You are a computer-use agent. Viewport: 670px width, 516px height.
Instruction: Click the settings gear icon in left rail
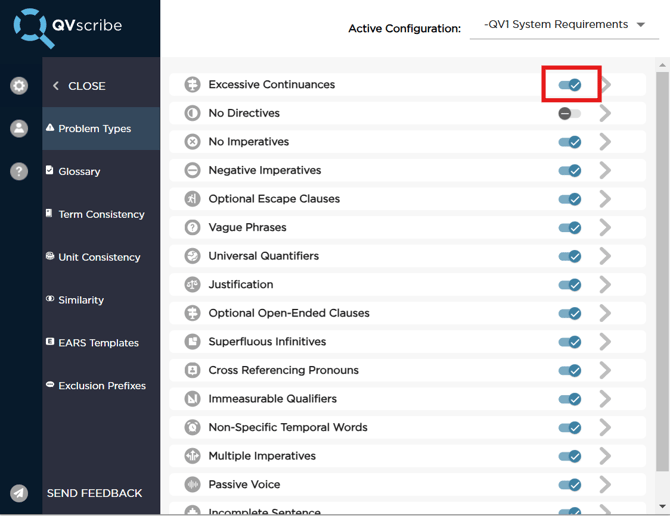(19, 86)
